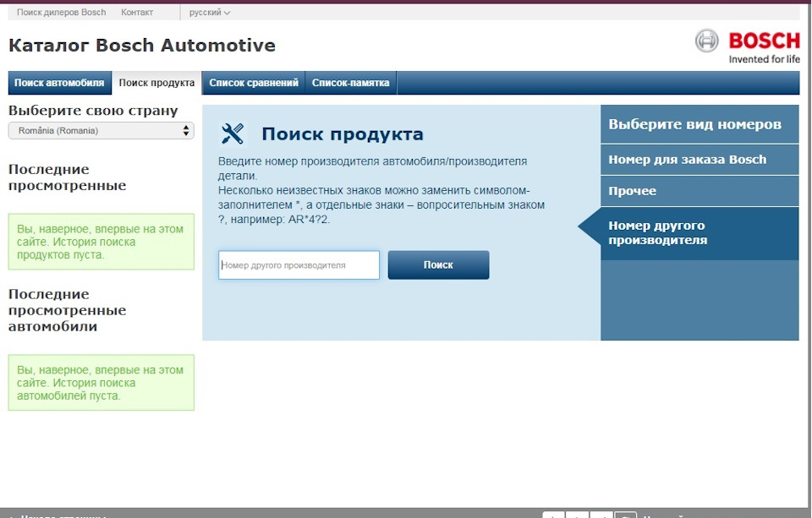This screenshot has height=518, width=812.
Task: Click the "История поиска продуктов пуста" notice
Action: tap(101, 242)
